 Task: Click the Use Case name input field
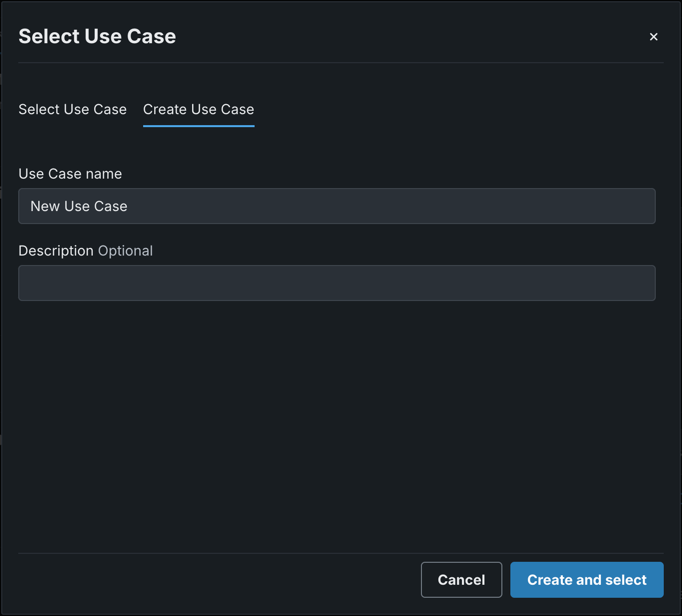[x=336, y=206]
